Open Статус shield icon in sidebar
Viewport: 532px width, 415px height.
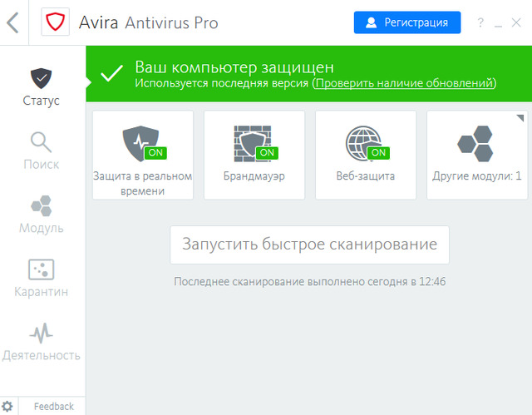point(41,78)
